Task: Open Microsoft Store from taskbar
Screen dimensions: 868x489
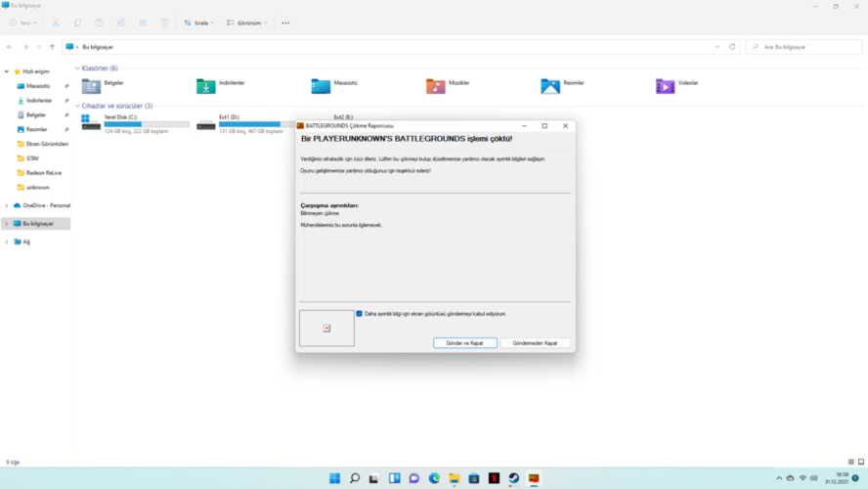Action: point(474,478)
